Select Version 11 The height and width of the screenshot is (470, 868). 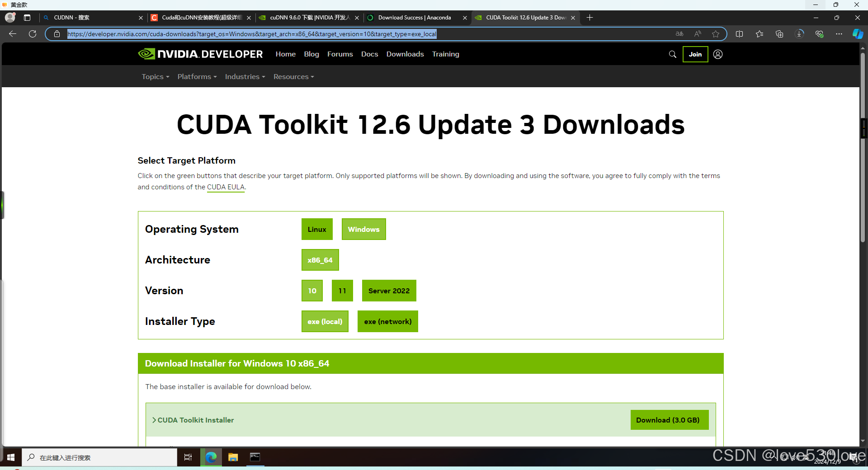(x=342, y=291)
